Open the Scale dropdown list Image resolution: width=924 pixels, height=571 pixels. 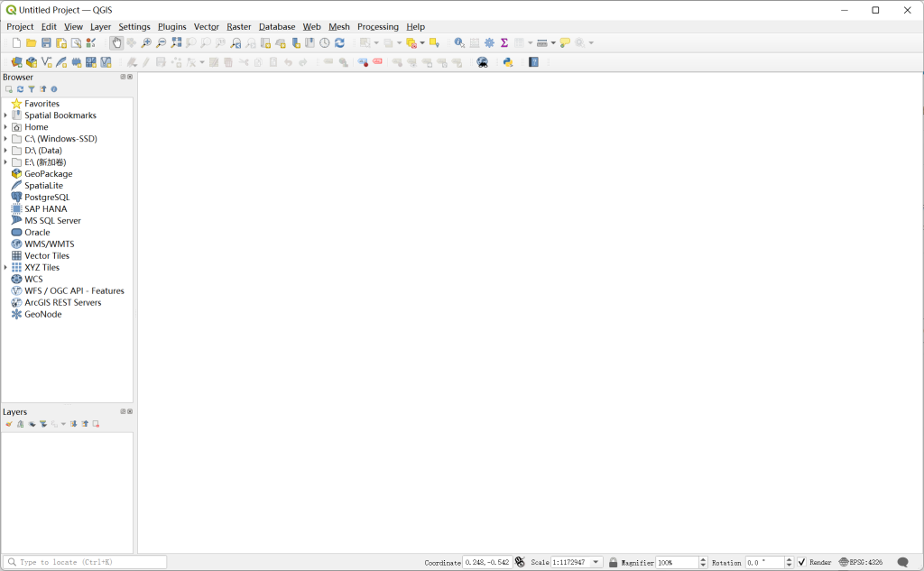[596, 562]
